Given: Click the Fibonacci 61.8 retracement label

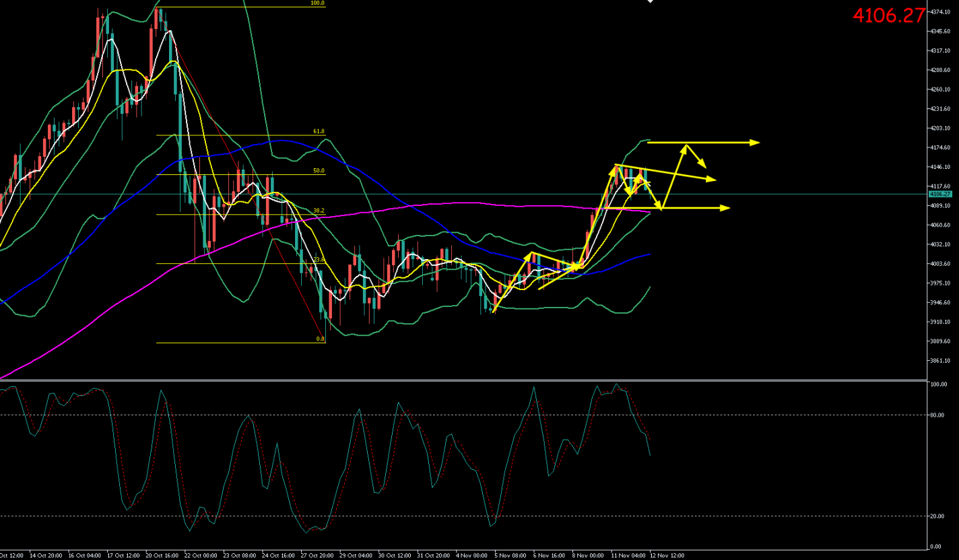Looking at the screenshot, I should 319,132.
